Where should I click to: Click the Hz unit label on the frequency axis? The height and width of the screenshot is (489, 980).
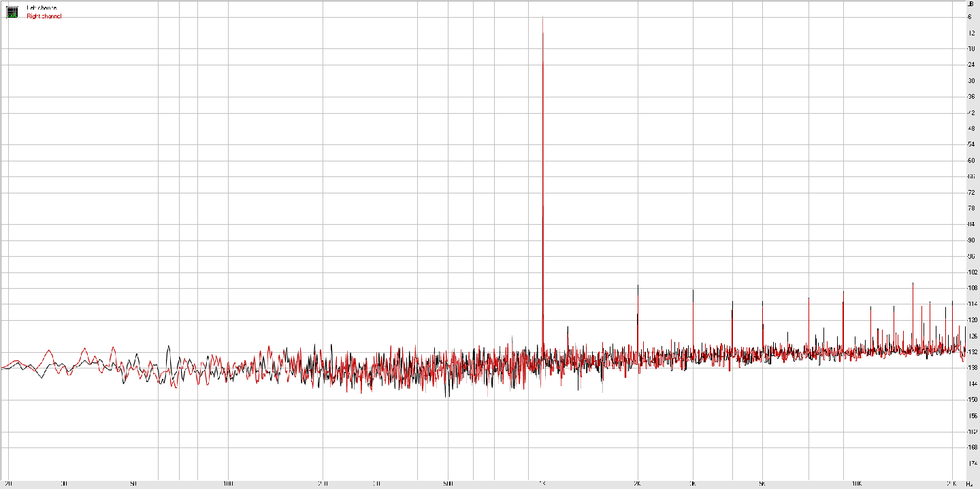pyautogui.click(x=970, y=484)
